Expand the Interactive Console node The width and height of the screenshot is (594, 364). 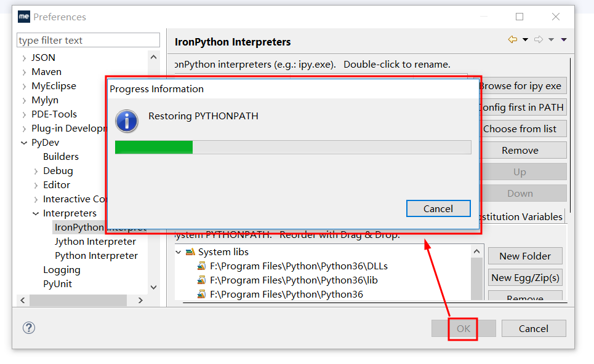tap(36, 199)
